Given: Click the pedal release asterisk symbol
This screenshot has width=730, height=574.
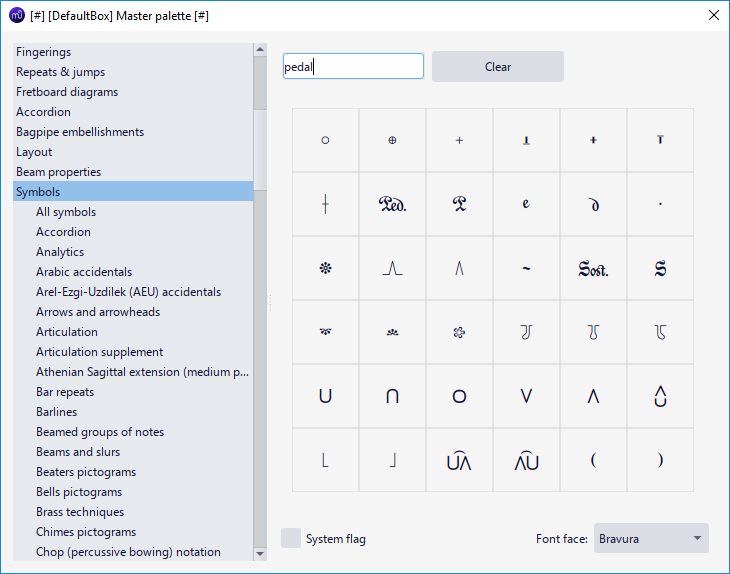Looking at the screenshot, I should pyautogui.click(x=325, y=268).
